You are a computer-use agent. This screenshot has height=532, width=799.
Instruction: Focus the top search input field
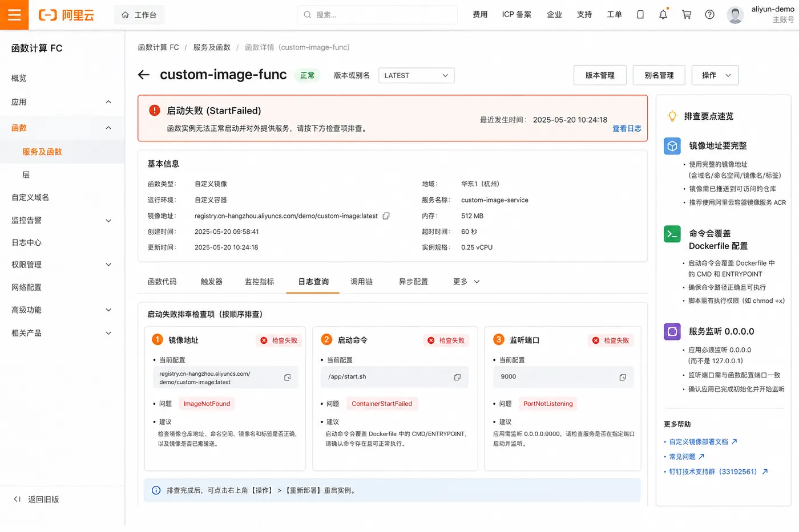tap(377, 15)
